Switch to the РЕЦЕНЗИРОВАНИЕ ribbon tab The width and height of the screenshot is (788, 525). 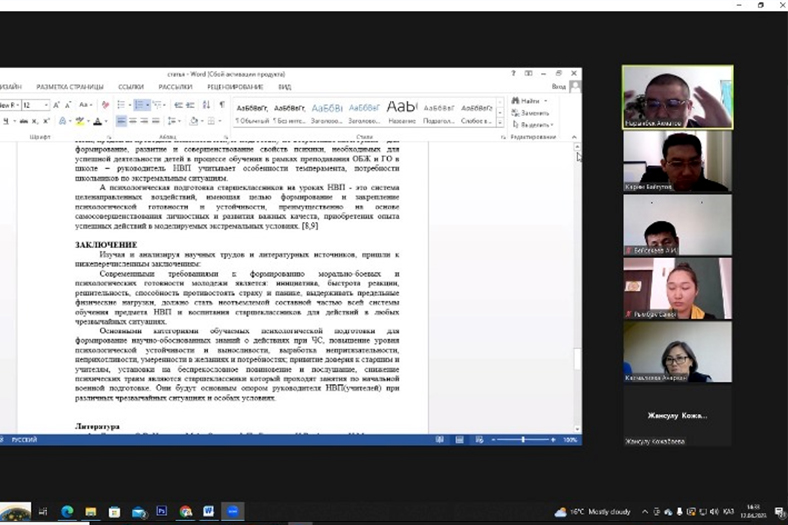point(235,87)
